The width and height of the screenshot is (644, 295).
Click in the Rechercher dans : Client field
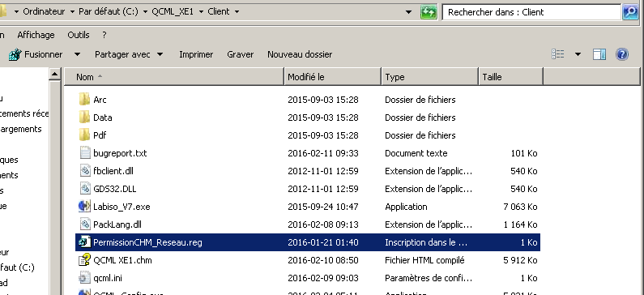tap(531, 12)
